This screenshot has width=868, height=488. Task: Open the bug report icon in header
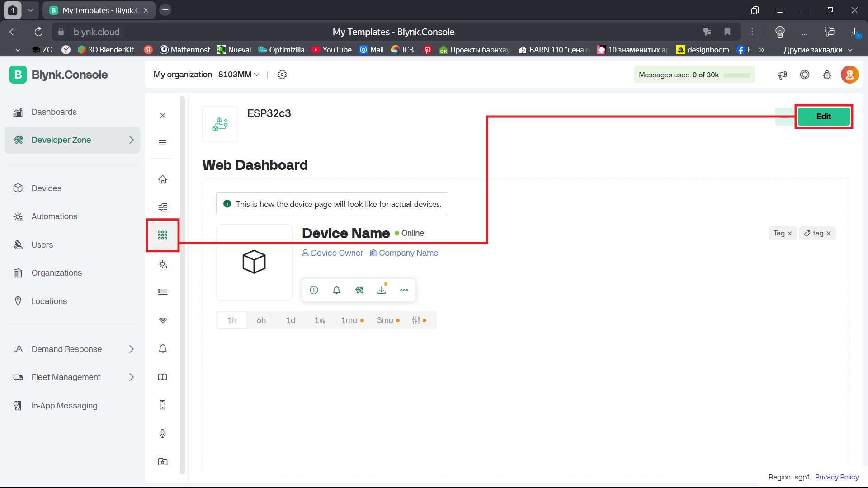[827, 75]
